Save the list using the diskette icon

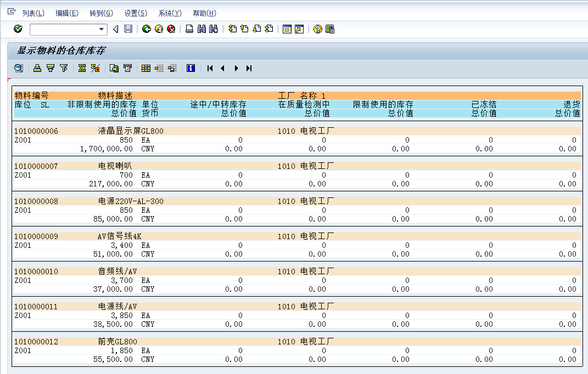(127, 29)
